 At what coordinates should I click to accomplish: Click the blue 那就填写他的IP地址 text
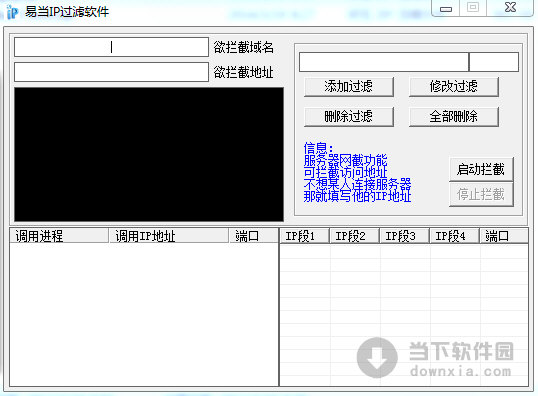[358, 196]
